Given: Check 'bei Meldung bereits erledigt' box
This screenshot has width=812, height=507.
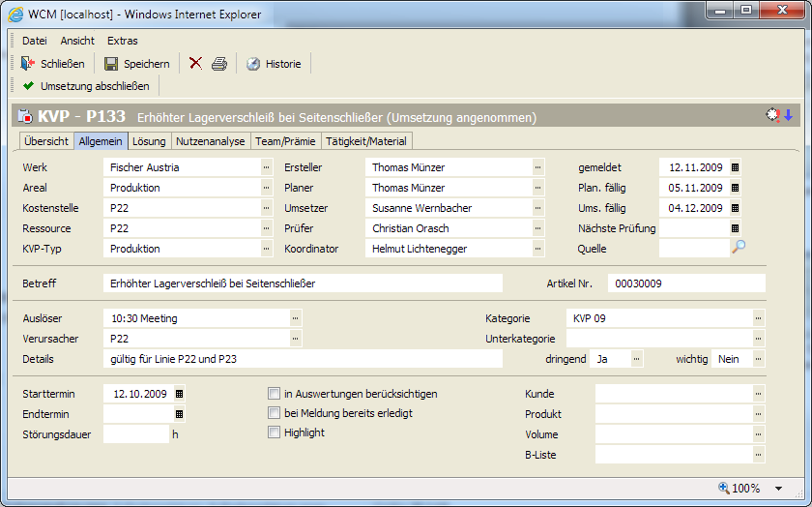Looking at the screenshot, I should [x=274, y=413].
